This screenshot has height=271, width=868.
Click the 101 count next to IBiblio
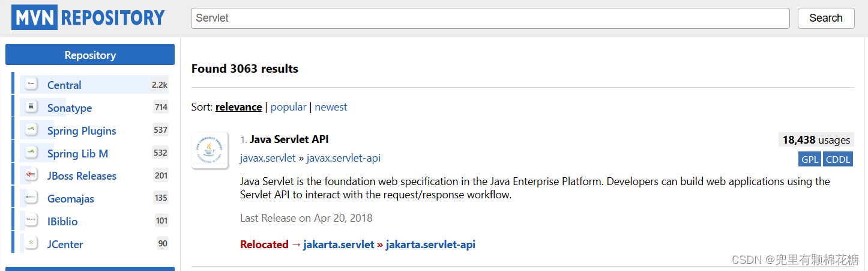coord(161,221)
